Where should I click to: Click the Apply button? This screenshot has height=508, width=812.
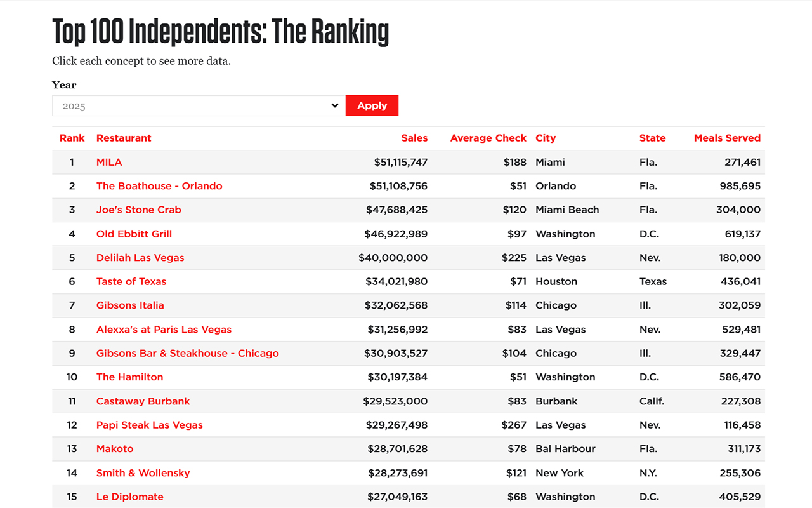tap(372, 105)
